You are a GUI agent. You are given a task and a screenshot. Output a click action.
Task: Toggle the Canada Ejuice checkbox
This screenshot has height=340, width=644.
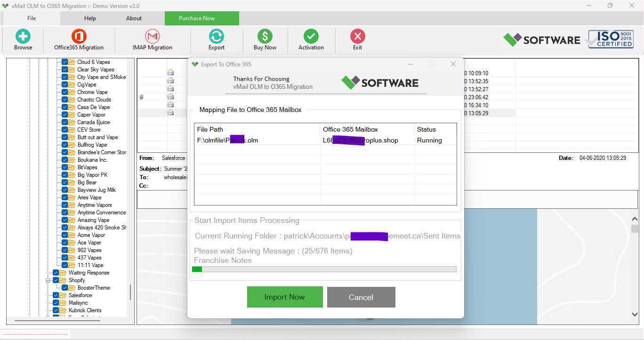65,122
